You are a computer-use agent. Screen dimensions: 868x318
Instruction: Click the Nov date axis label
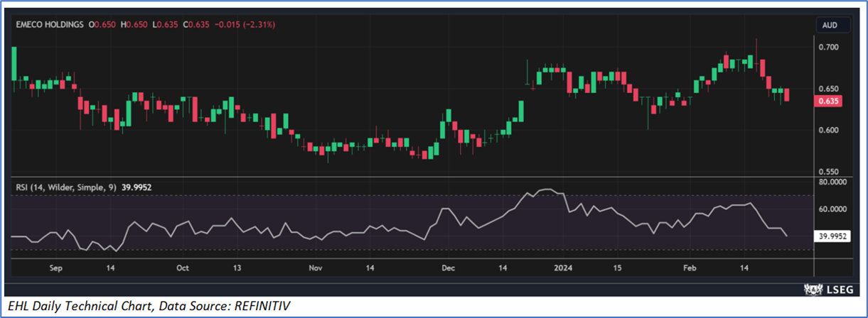[x=316, y=269]
